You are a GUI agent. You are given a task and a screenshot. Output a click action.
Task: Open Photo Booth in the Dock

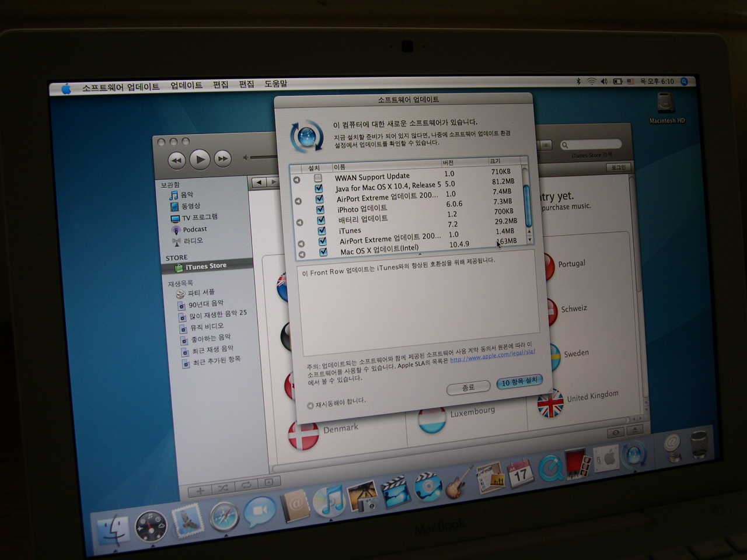pos(578,464)
